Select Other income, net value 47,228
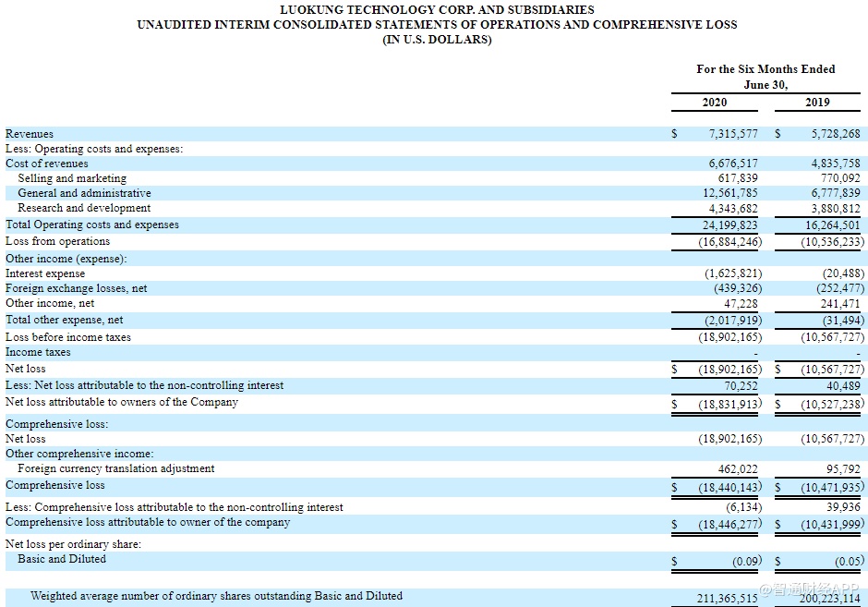The height and width of the screenshot is (607, 868). coord(741,304)
